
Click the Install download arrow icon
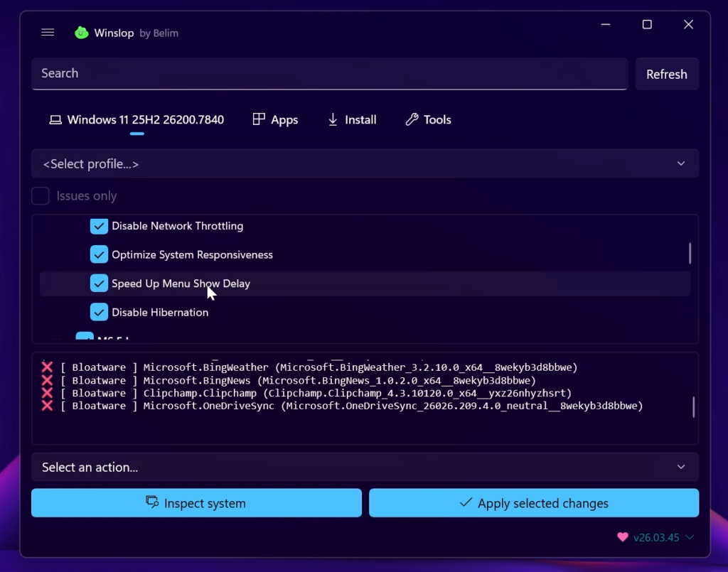pos(333,119)
